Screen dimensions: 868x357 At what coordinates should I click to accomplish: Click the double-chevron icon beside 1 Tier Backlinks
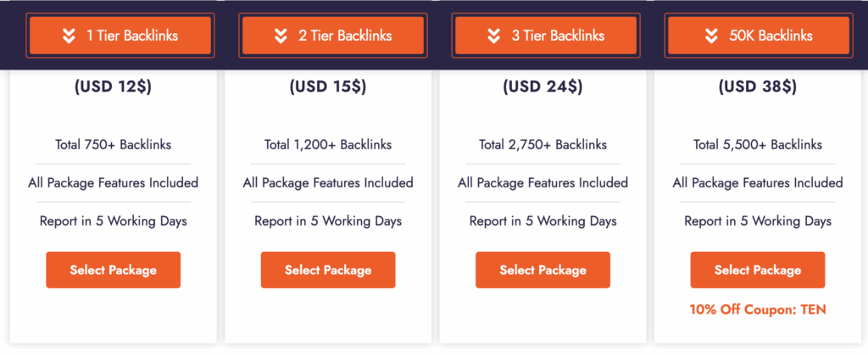tap(67, 36)
